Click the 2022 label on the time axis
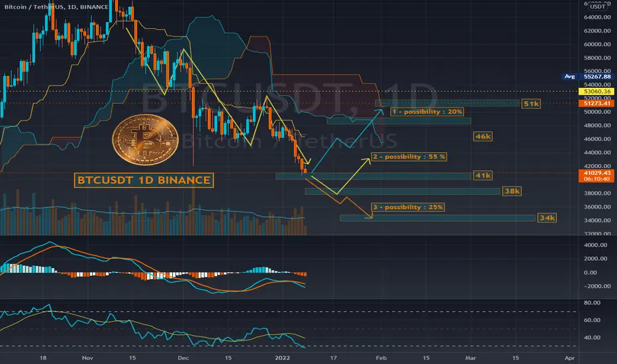This screenshot has height=364, width=617. [x=283, y=357]
